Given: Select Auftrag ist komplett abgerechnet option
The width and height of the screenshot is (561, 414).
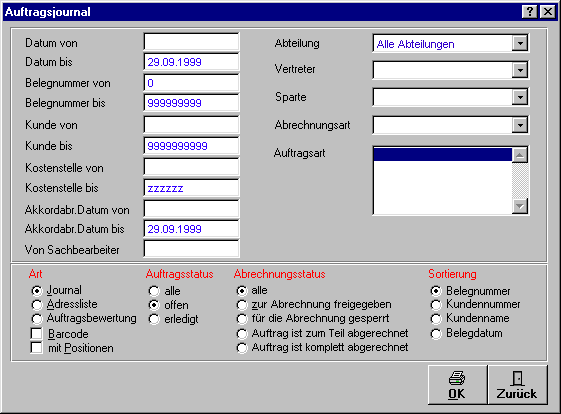Looking at the screenshot, I should pos(242,347).
